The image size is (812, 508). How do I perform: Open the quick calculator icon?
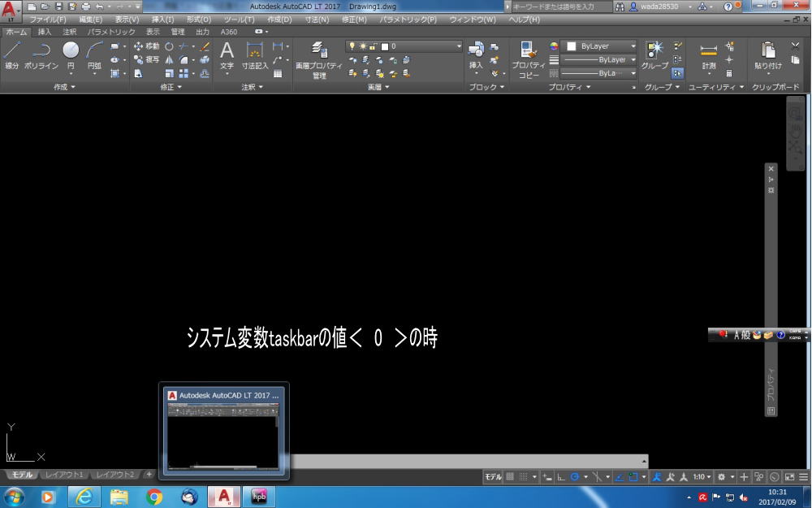729,73
